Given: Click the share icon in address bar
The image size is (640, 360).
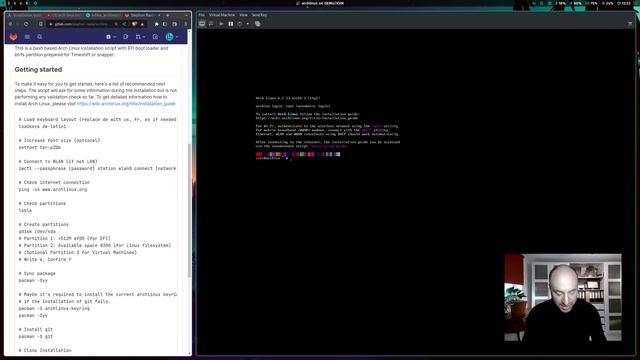Looking at the screenshot, I should (x=124, y=24).
